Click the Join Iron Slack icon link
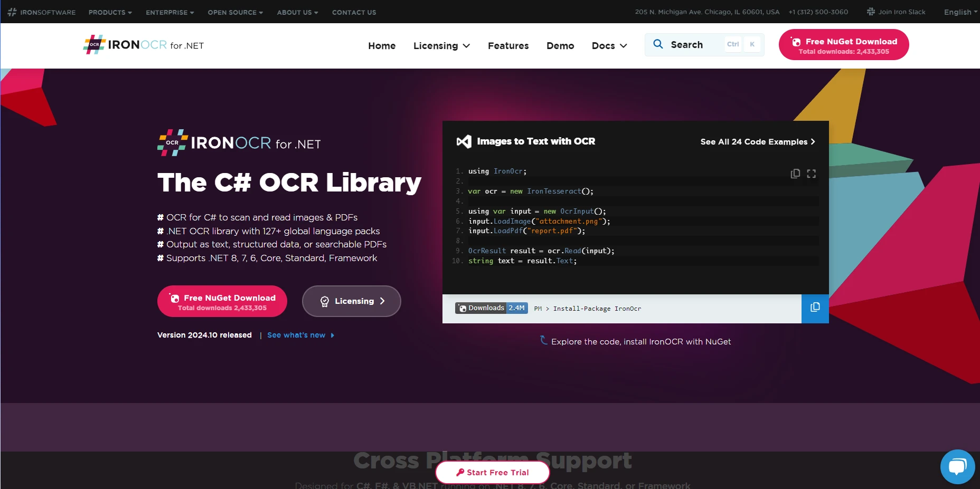Screen dimensions: 980x489 point(896,12)
